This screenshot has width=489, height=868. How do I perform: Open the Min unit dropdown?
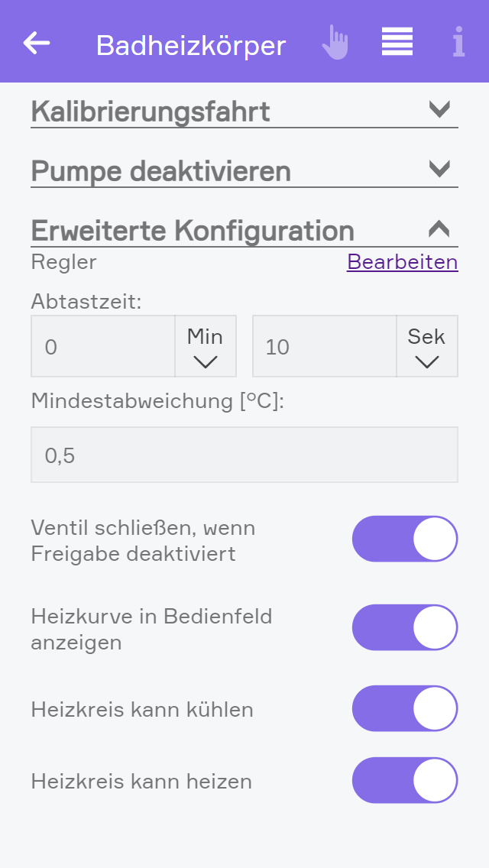click(205, 346)
